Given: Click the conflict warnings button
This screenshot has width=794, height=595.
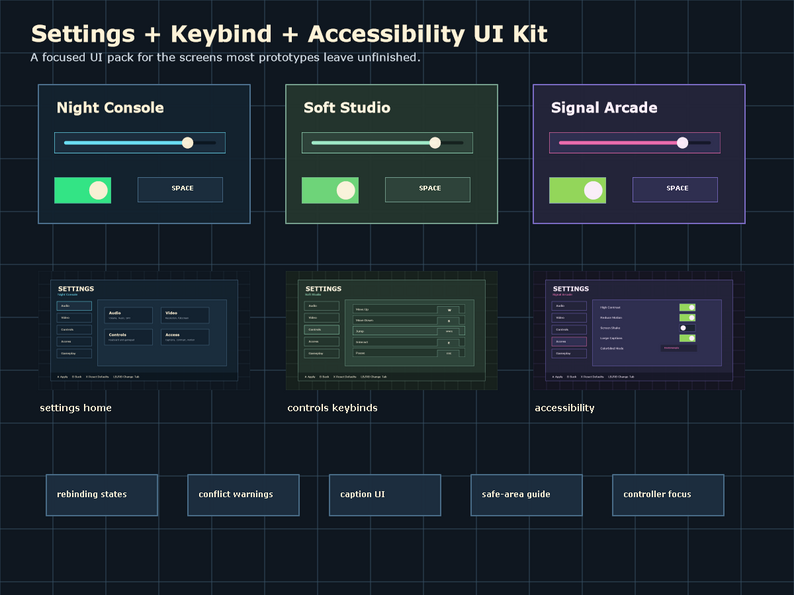Looking at the screenshot, I should coord(244,495).
